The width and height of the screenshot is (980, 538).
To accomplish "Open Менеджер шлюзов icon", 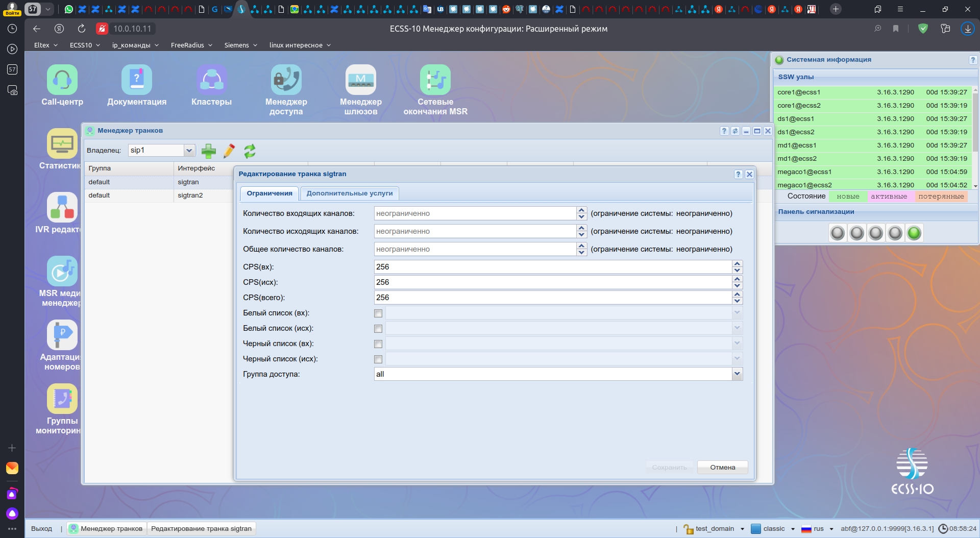I will (x=360, y=80).
